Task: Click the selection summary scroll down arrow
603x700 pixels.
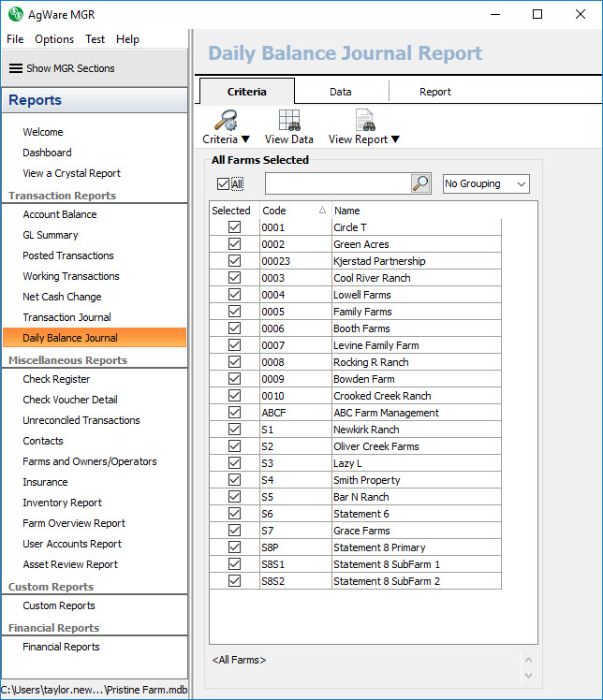Action: point(528,675)
